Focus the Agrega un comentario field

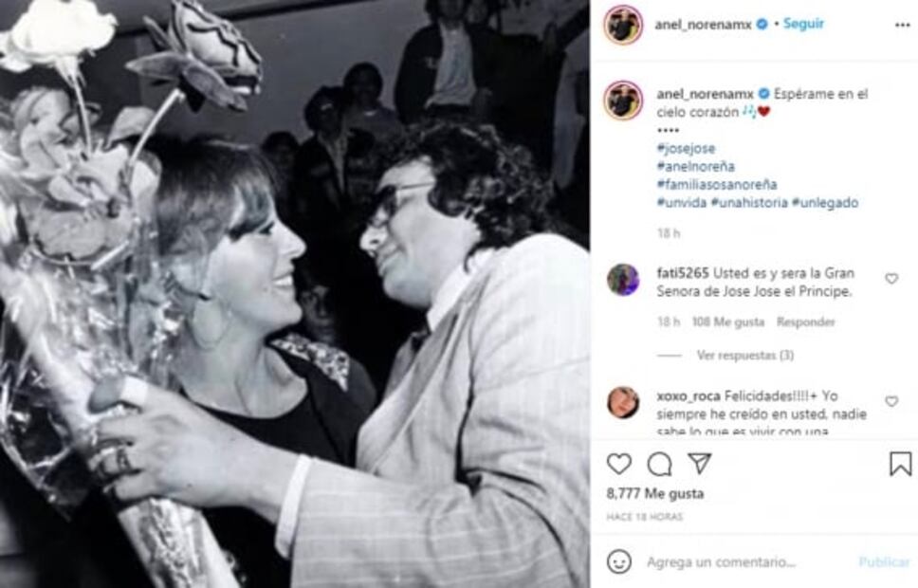[x=740, y=561]
